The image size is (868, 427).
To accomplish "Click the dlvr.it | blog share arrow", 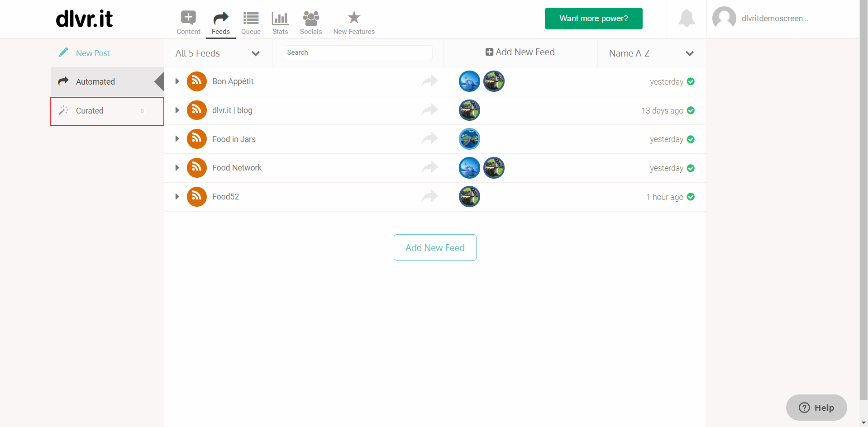I will pos(429,110).
